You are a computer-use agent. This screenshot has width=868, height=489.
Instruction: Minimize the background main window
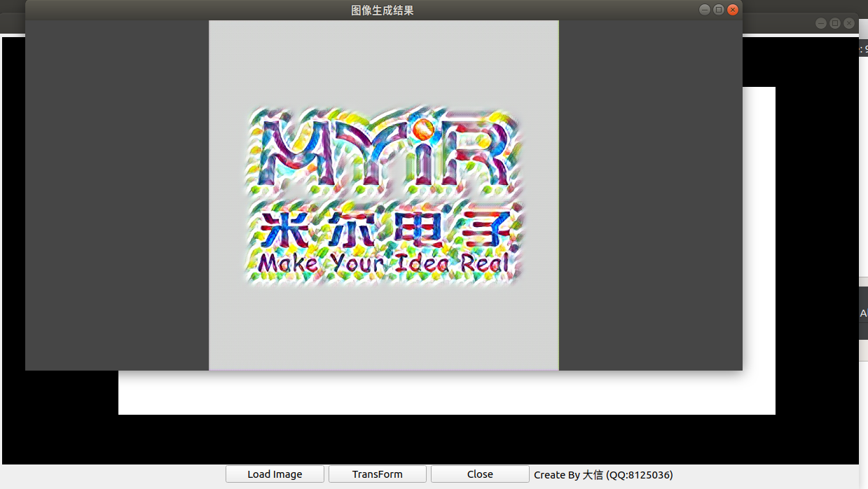coord(820,23)
